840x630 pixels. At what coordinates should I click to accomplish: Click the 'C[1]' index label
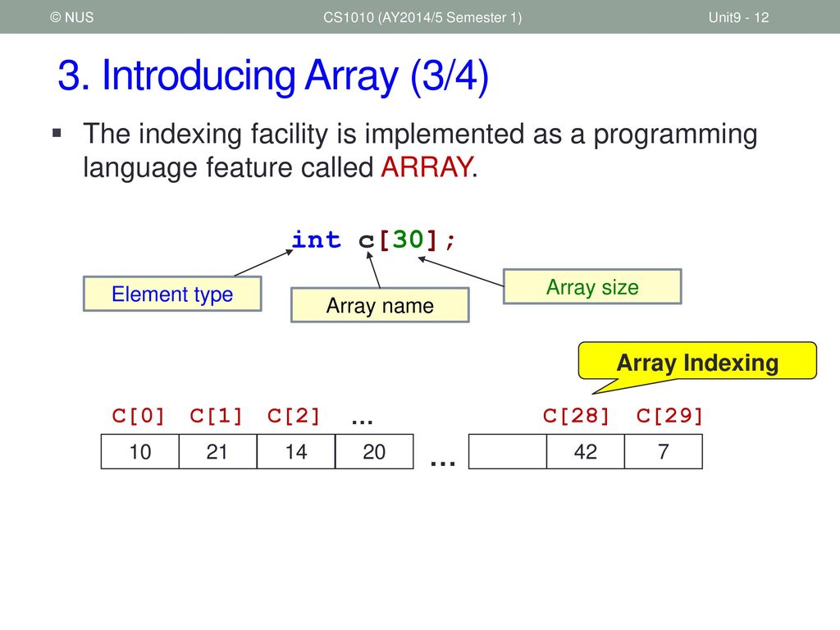216,415
